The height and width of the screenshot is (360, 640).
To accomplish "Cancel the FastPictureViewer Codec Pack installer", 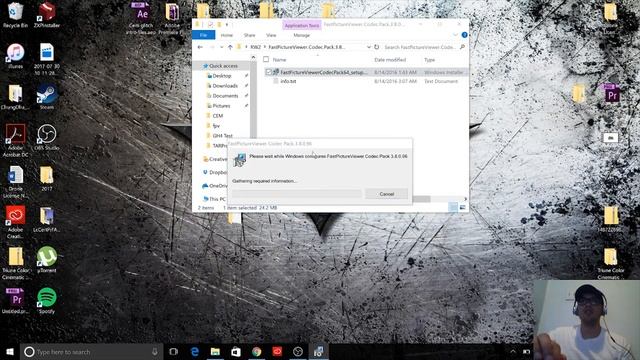I will click(386, 194).
